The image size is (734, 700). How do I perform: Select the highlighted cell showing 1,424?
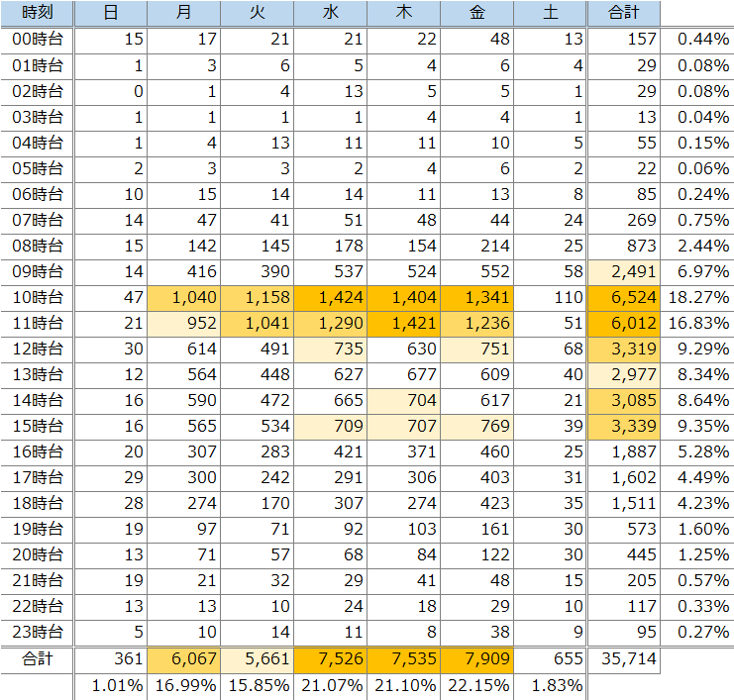330,297
